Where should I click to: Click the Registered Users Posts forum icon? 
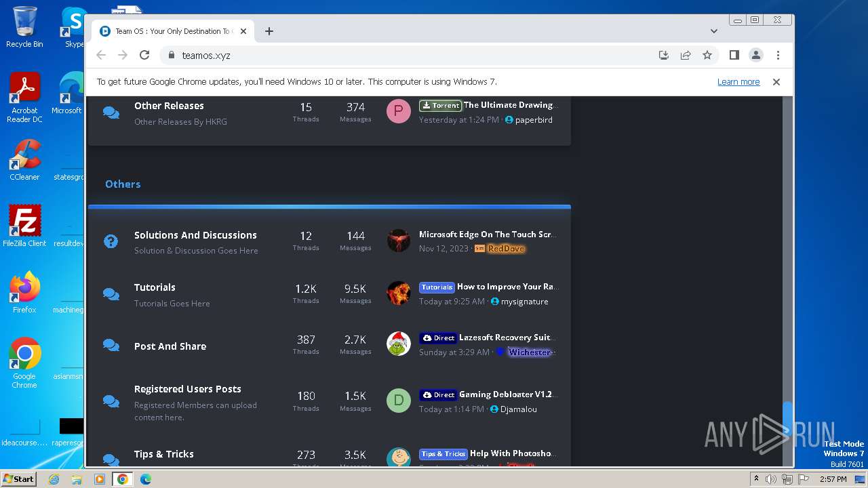[111, 402]
